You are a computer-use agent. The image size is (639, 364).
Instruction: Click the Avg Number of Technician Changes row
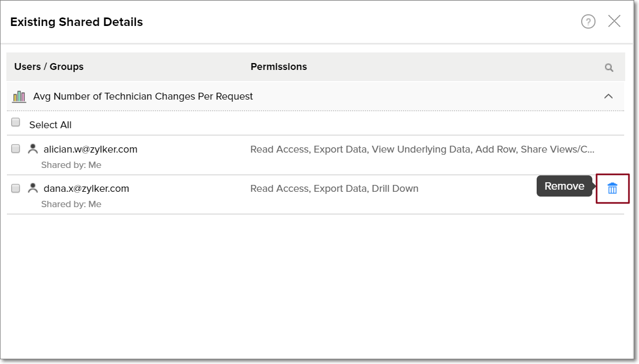[143, 96]
